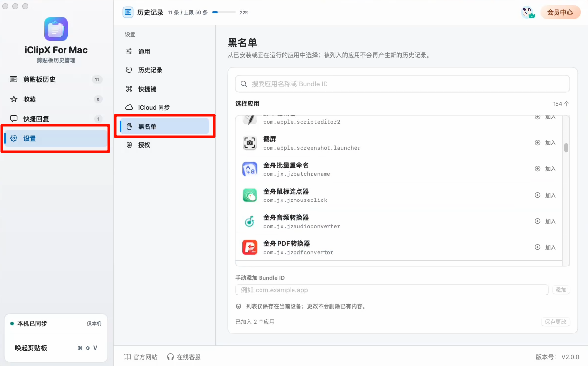588x366 pixels.
Task: Select the 黑名单 blacklist tab
Action: 164,127
